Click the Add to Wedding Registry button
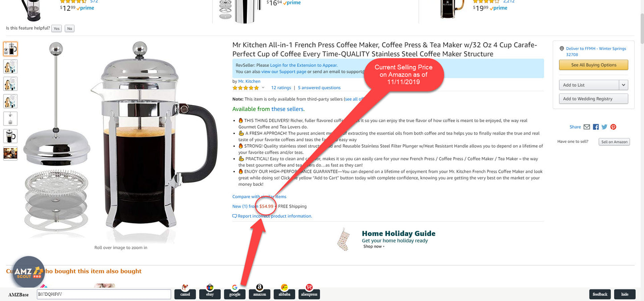 pyautogui.click(x=594, y=99)
